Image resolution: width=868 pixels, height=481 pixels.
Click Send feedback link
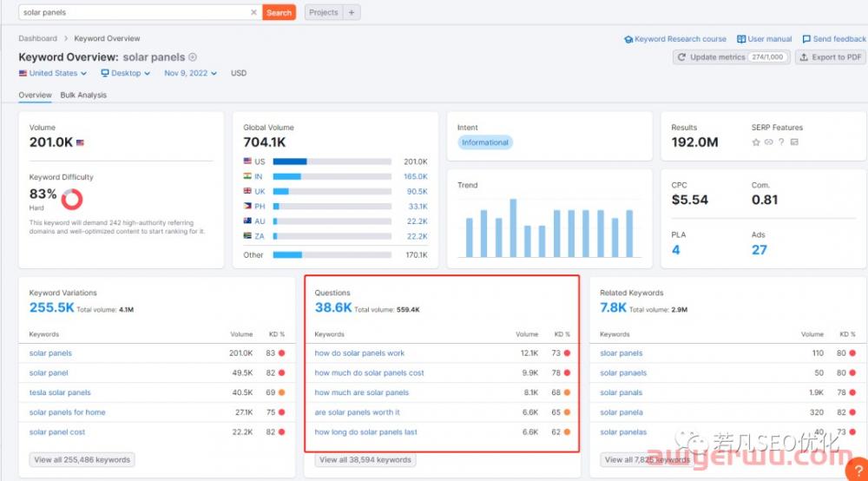point(839,39)
